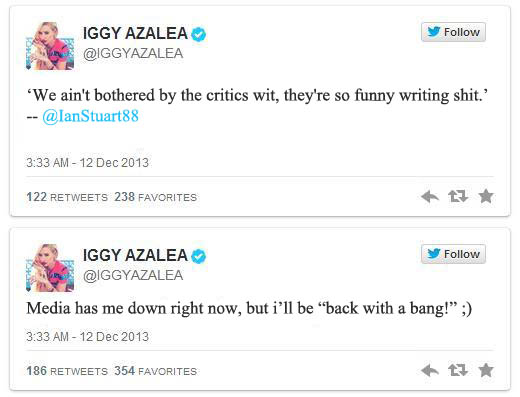Screen dimensions: 520x397
Task: Favorite the second tweet with star icon
Action: coord(486,370)
